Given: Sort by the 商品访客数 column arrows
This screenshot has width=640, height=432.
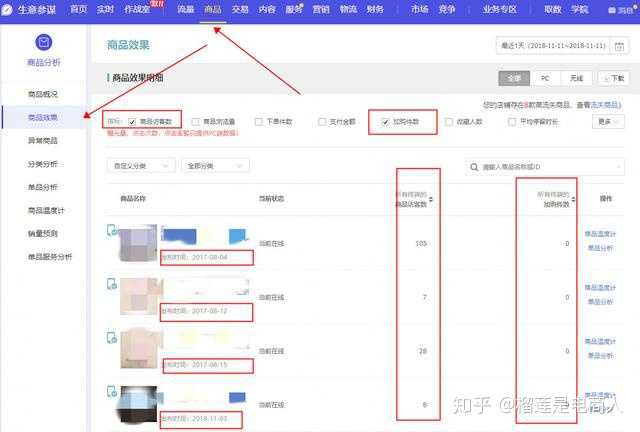Looking at the screenshot, I should 431,199.
